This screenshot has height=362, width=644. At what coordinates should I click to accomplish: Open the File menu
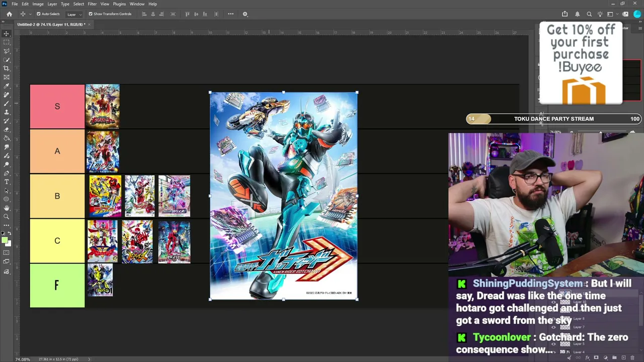[x=15, y=4]
